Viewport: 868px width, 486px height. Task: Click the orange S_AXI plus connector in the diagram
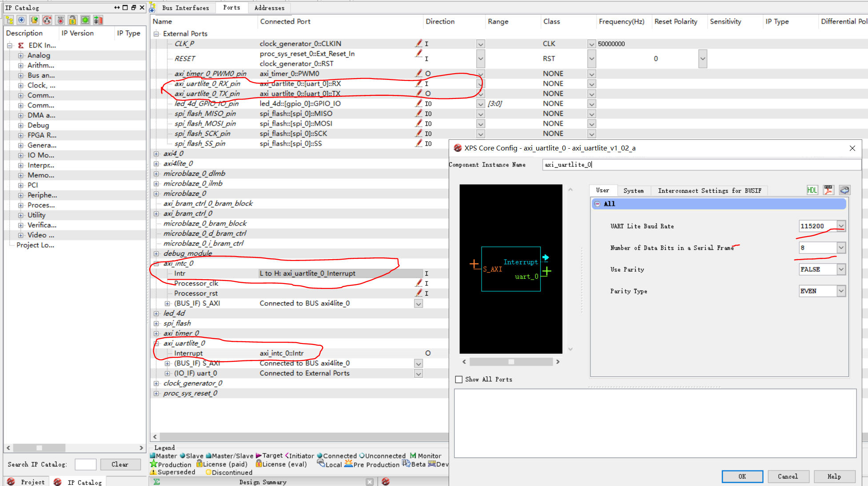(x=474, y=264)
